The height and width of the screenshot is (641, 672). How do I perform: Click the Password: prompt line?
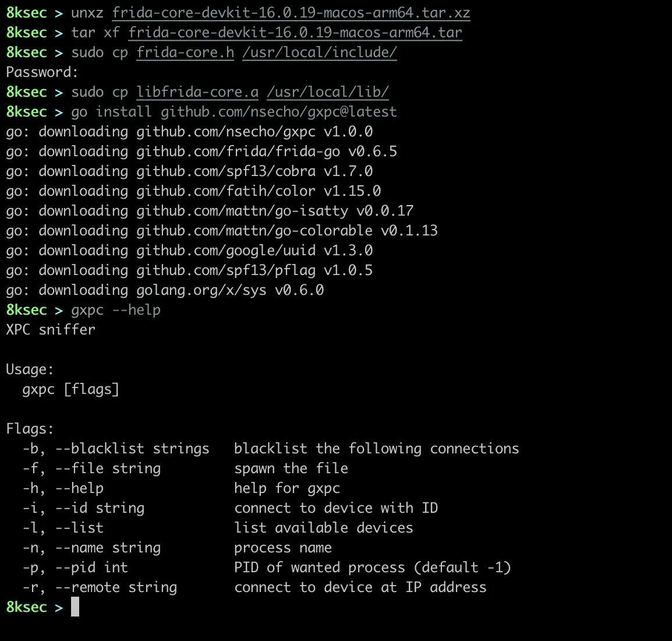[42, 72]
